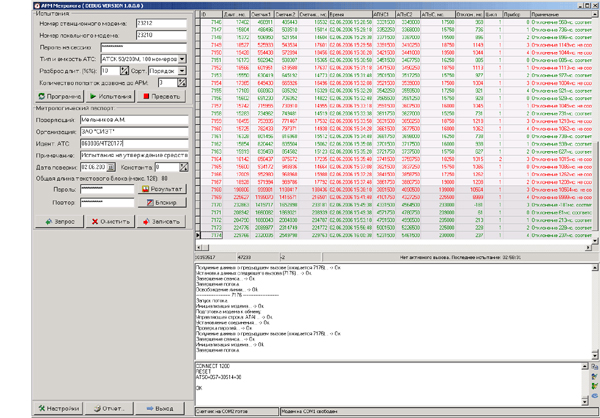Click 'RESET' line in the modem terminal
Image resolution: width=600 pixels, height=418 pixels.
coord(204,371)
